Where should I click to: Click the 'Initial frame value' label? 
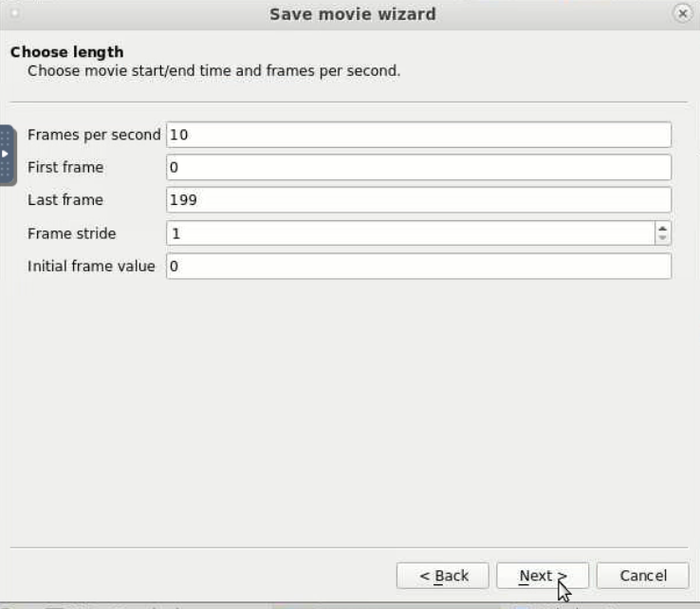pos(91,267)
